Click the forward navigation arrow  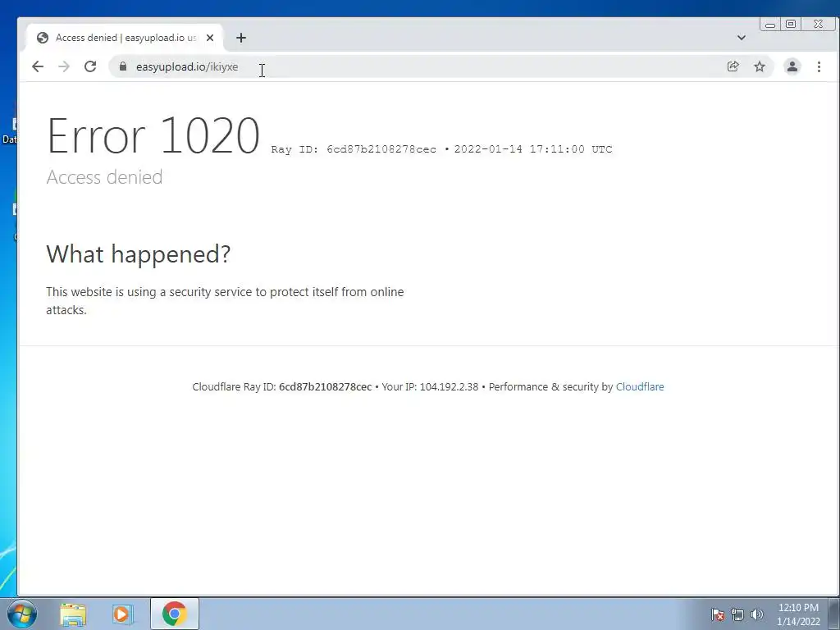click(x=64, y=66)
